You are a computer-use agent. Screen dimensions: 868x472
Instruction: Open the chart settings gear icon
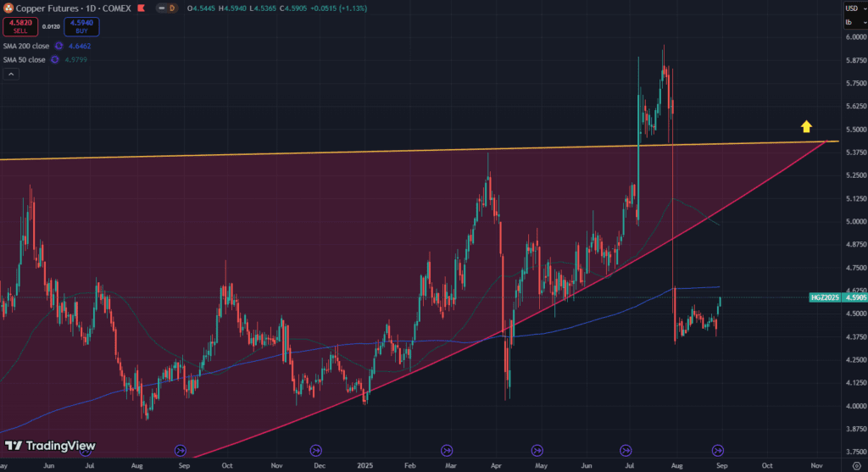(855, 465)
